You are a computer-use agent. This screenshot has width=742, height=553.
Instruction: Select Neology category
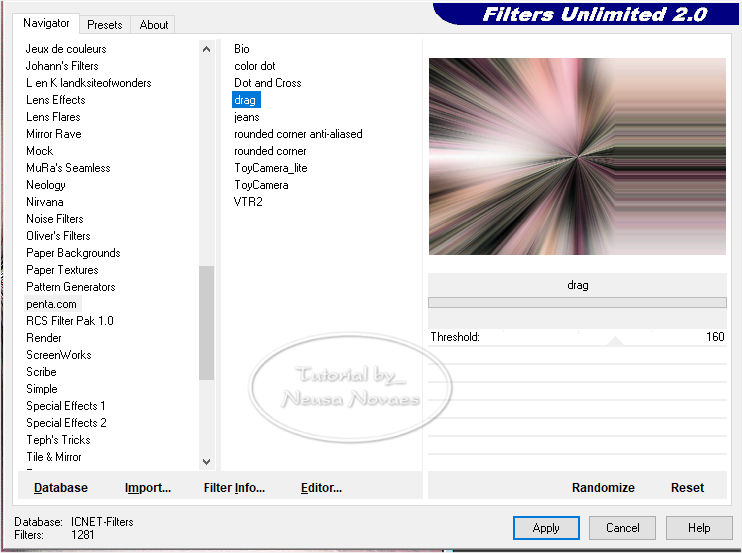coord(46,185)
